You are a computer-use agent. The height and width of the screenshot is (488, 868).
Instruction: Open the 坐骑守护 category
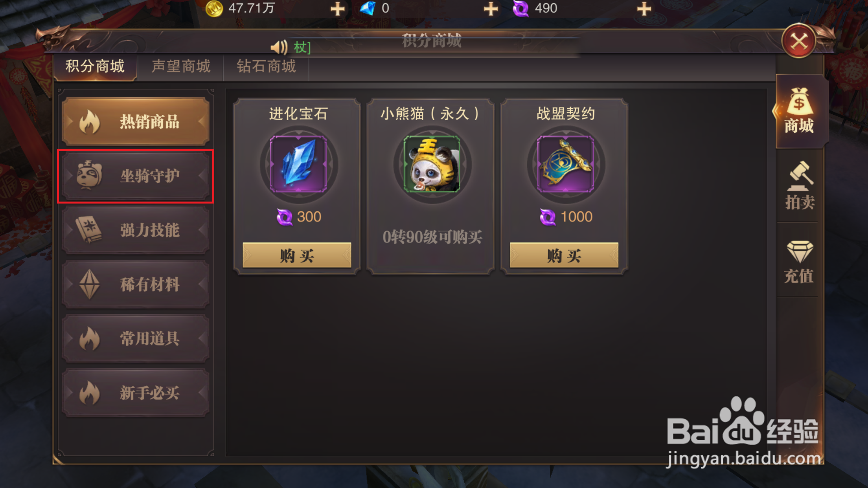[x=136, y=176]
